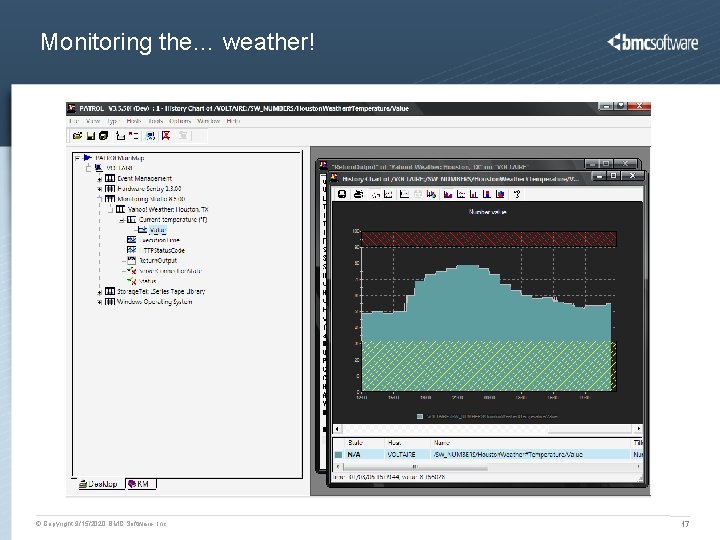Click the grayed-out icon on chart toolbar
This screenshot has width=720, height=540.
pyautogui.click(x=418, y=194)
